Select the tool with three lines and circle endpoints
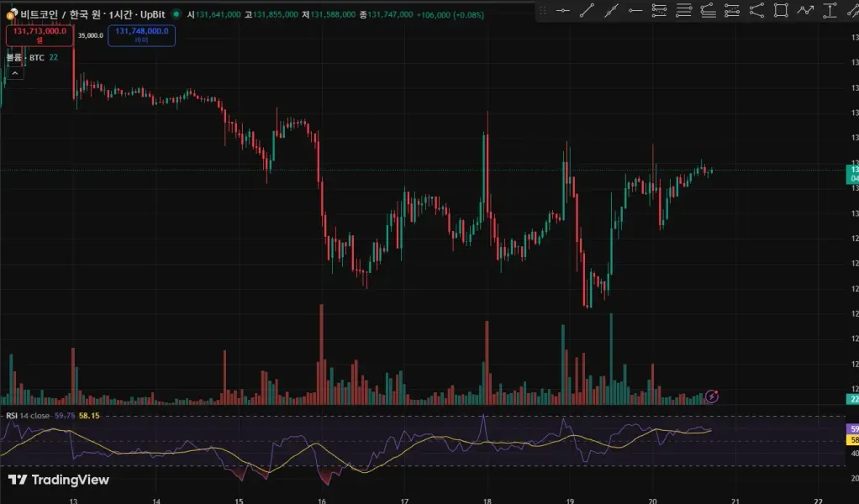Viewport: 859px width, 504px height. (732, 10)
